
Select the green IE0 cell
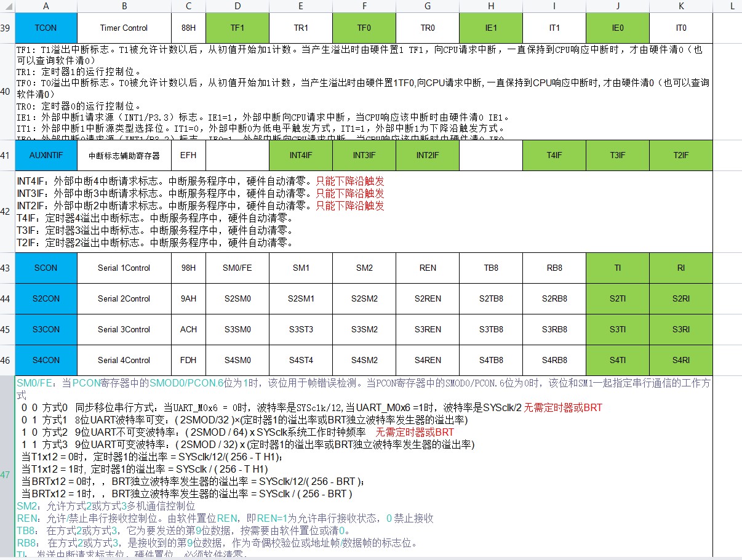click(x=618, y=28)
